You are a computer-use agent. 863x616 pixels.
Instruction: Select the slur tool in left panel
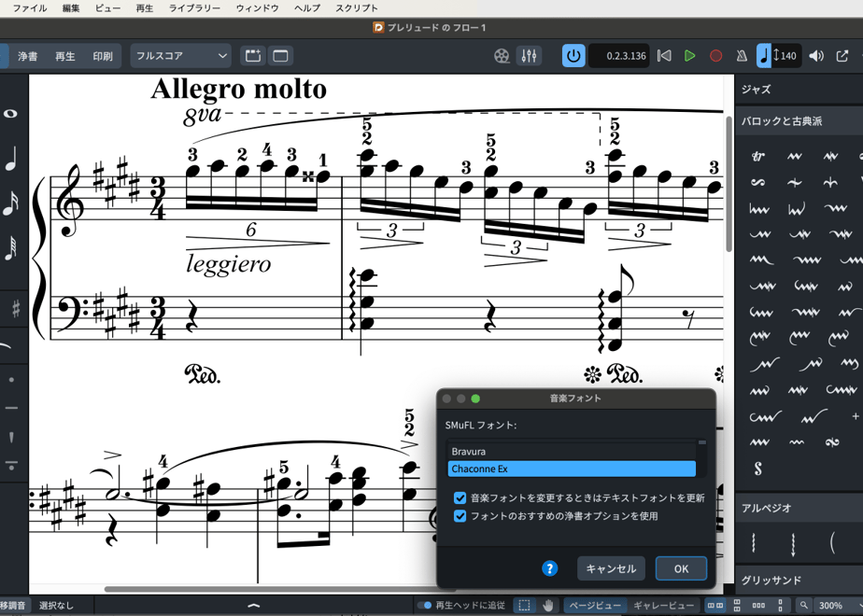point(6,345)
